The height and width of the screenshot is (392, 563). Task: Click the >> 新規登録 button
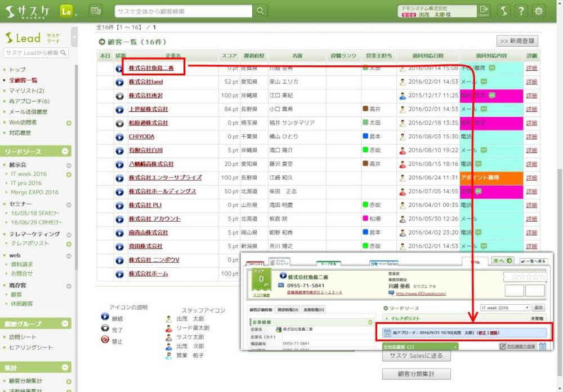click(517, 41)
